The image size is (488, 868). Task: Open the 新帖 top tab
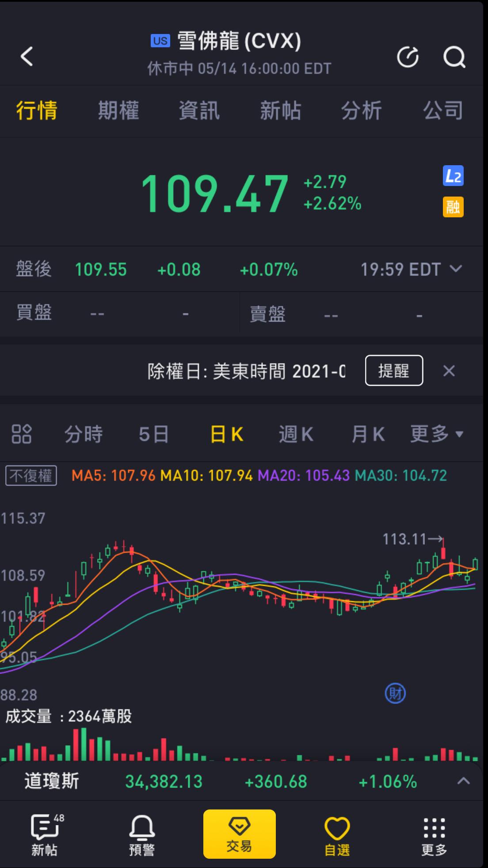281,110
